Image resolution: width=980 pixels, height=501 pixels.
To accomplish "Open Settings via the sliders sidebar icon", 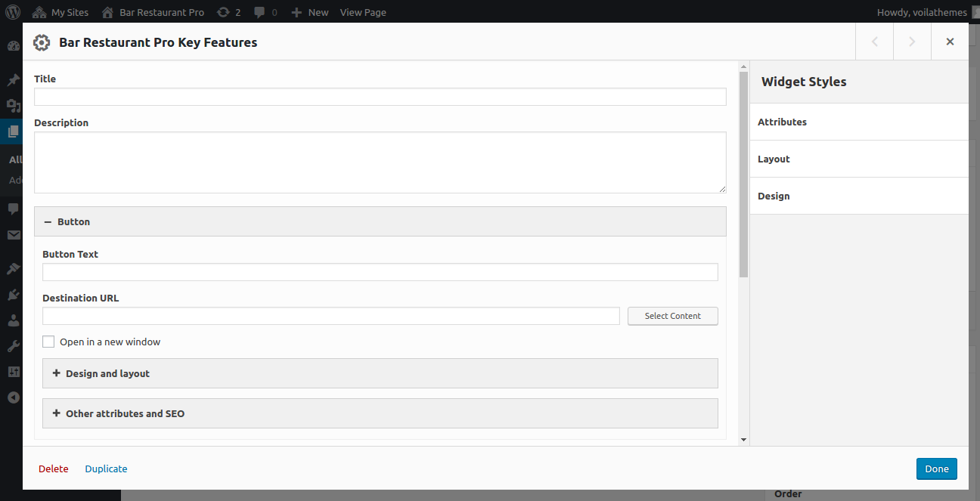I will tap(13, 372).
